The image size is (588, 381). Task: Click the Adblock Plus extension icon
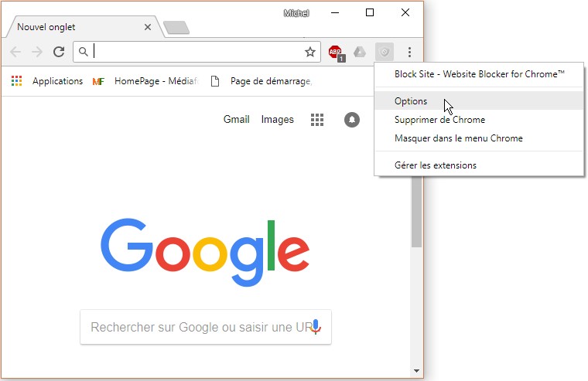coord(337,53)
